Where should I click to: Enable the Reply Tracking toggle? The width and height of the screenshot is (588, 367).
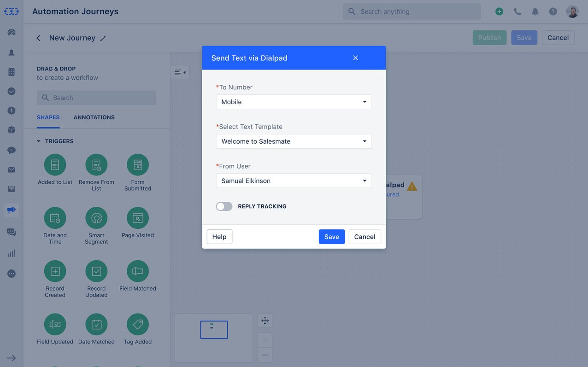pyautogui.click(x=224, y=206)
